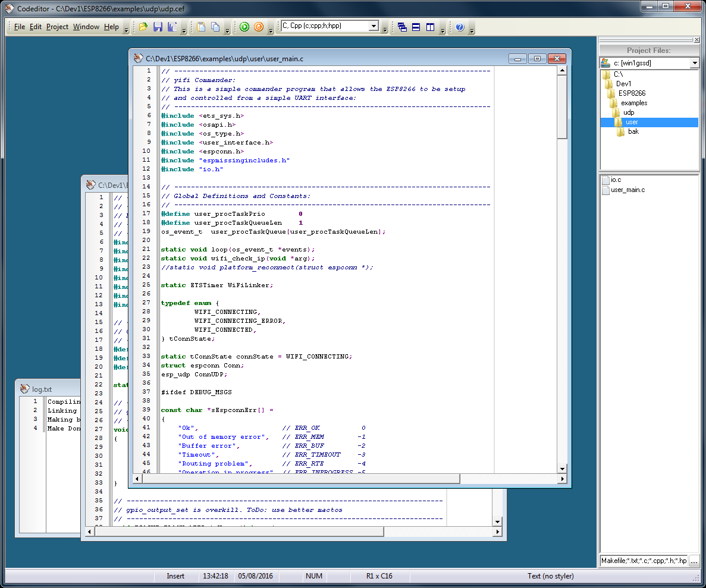Expand the c: [win1gssd] drive dropdown
706x588 pixels.
pyautogui.click(x=694, y=63)
